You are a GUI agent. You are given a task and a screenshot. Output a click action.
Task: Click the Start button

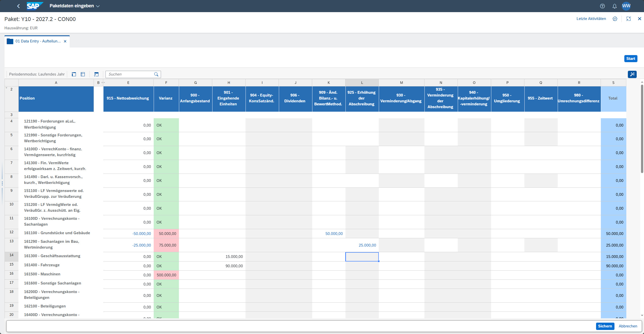pos(630,59)
